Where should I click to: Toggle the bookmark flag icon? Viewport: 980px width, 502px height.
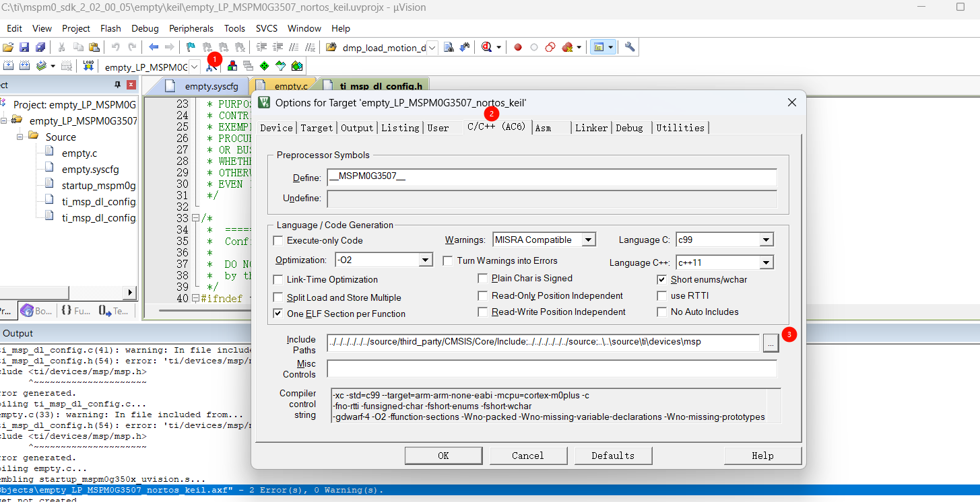coord(191,47)
